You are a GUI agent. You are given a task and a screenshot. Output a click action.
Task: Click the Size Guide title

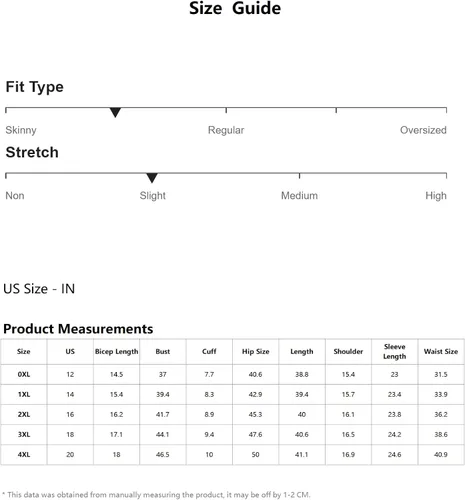click(x=235, y=8)
